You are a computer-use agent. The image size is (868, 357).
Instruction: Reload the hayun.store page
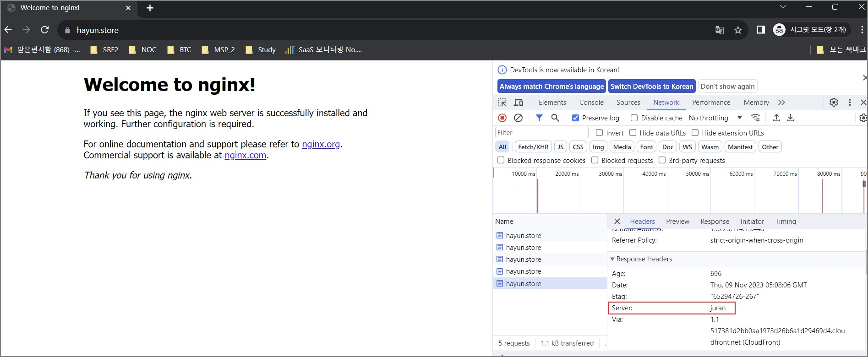click(45, 30)
